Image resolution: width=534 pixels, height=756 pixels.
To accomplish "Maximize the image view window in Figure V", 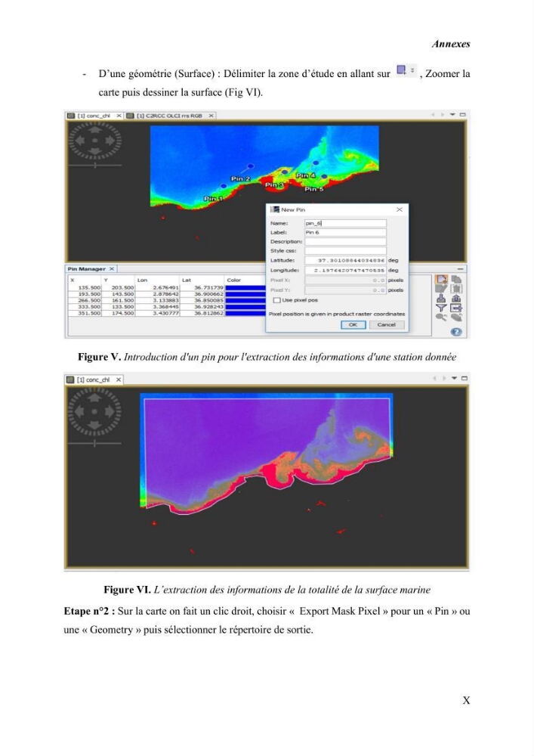I will click(x=463, y=115).
